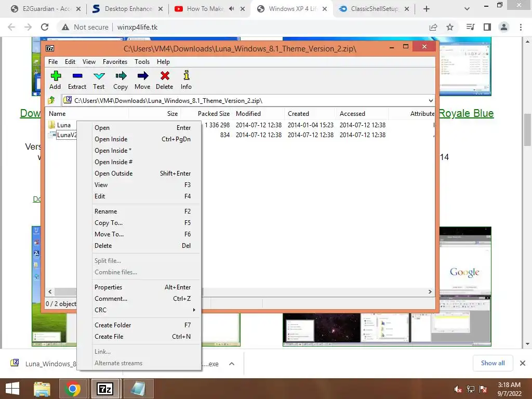
Task: Open File Explorer from the taskbar
Action: (x=42, y=389)
